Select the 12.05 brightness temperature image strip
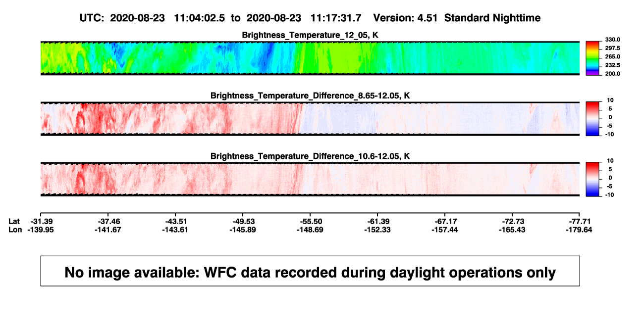Screen dimensions: 644x330 pos(310,58)
